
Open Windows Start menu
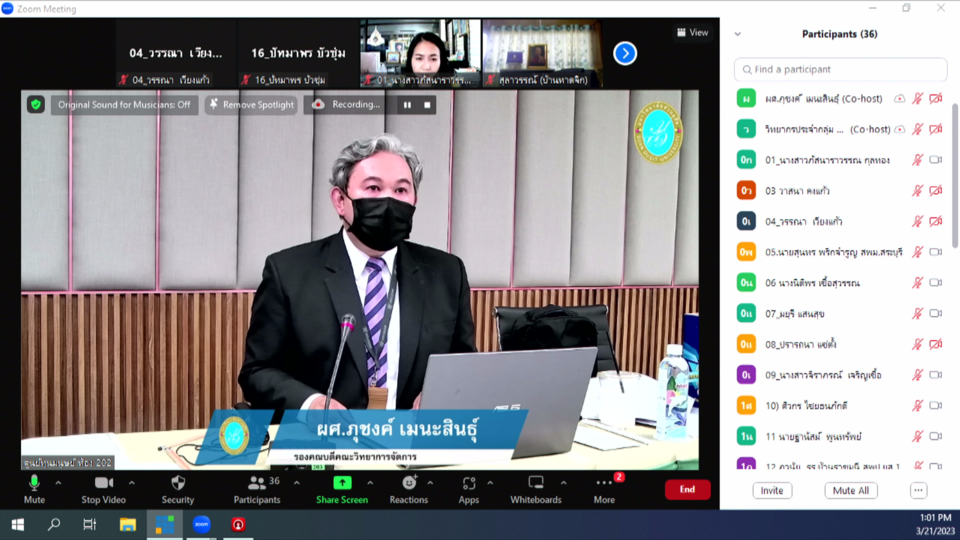point(18,525)
